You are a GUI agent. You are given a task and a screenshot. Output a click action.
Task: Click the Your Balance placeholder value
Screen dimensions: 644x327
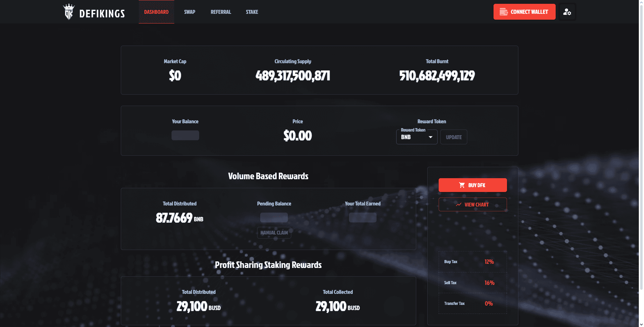pos(185,135)
